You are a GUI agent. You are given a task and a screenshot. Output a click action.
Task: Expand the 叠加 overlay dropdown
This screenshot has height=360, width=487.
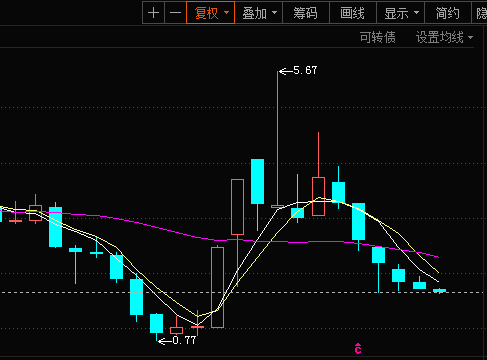259,13
